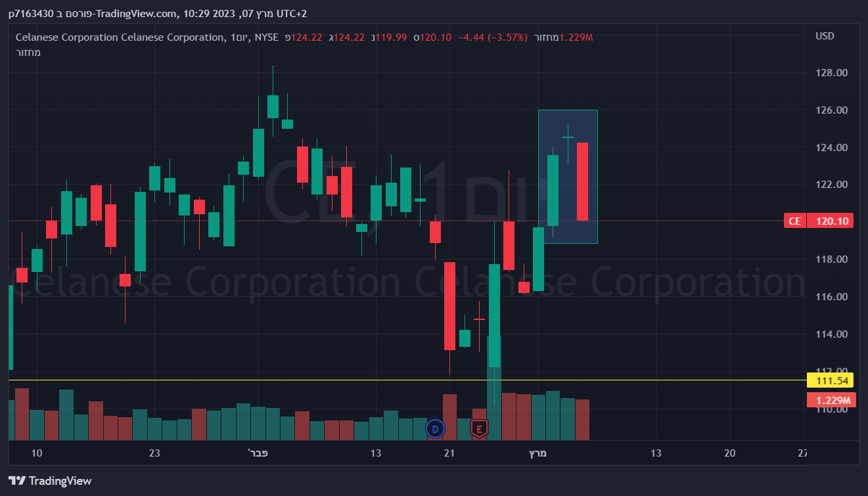Click the blue dividend 'D' marker

(x=435, y=430)
